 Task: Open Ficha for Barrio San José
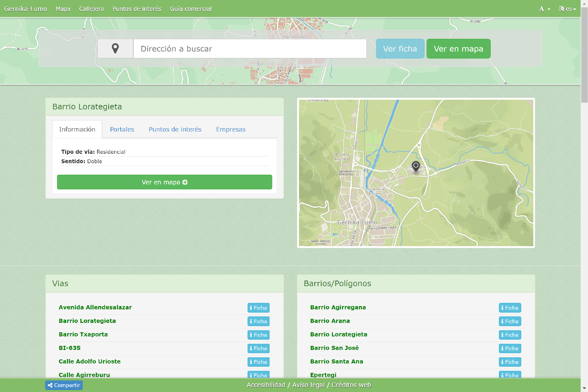510,348
